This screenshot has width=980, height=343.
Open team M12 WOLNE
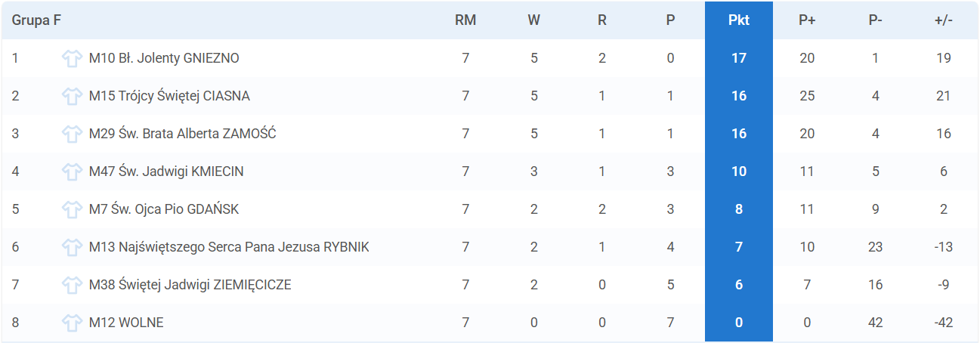126,323
